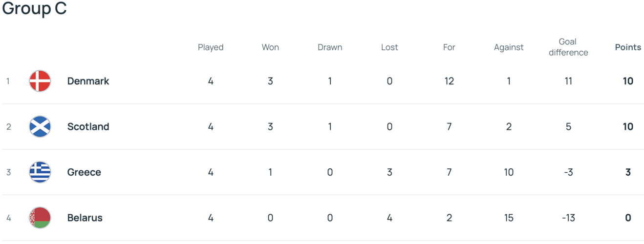This screenshot has height=244, width=644.
Task: Select the Belarus team name
Action: pos(85,218)
